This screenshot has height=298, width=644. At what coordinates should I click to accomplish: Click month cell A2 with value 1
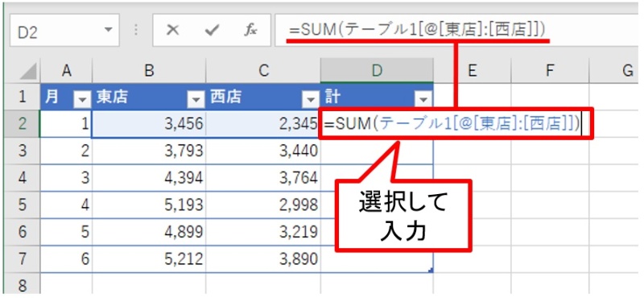point(67,124)
